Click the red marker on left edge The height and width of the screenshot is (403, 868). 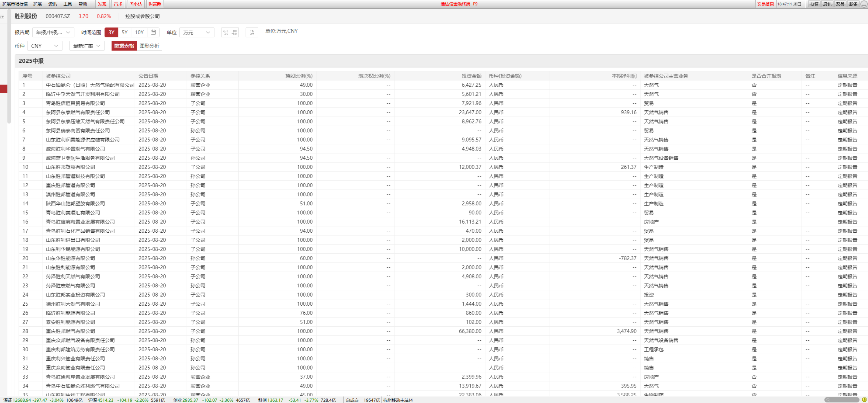pyautogui.click(x=3, y=89)
